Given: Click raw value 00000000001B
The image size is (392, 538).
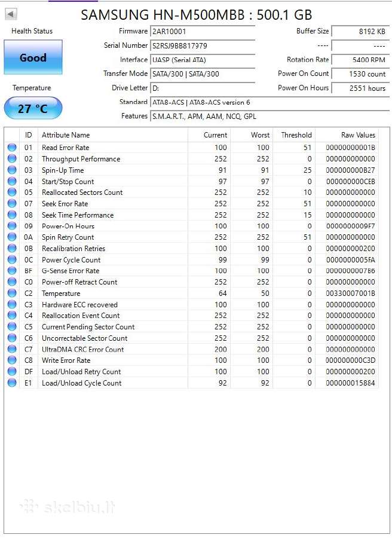Looking at the screenshot, I should (351, 148).
